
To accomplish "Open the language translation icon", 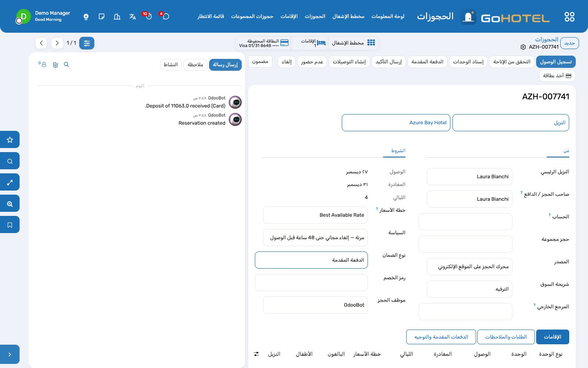I will click(x=133, y=17).
